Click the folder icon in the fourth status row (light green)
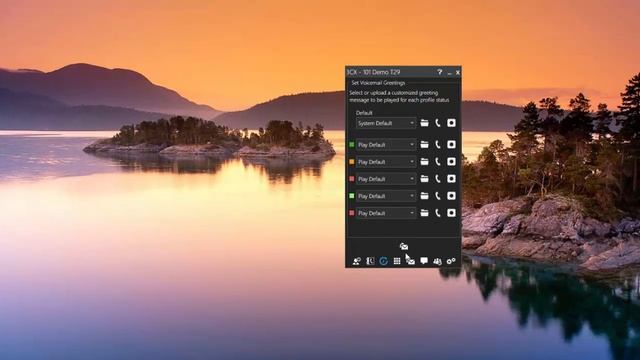The width and height of the screenshot is (640, 360). pos(424,196)
